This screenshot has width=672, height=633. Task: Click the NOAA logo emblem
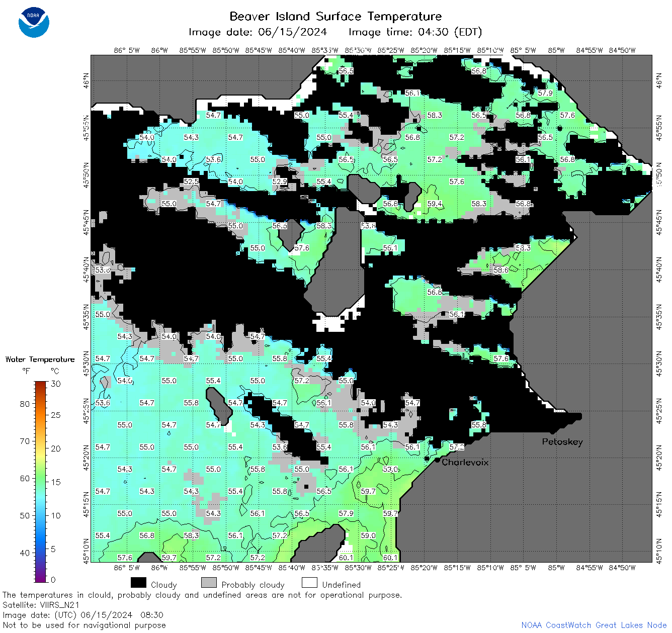(x=34, y=22)
